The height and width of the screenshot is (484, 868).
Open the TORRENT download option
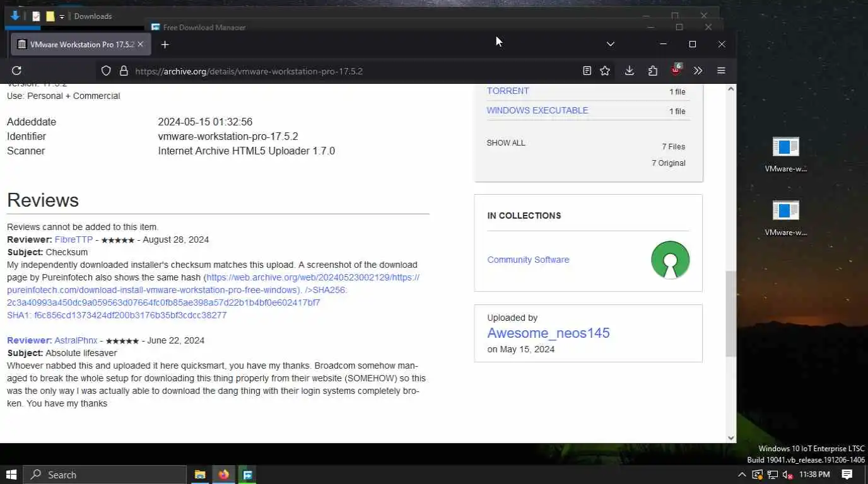coord(508,91)
